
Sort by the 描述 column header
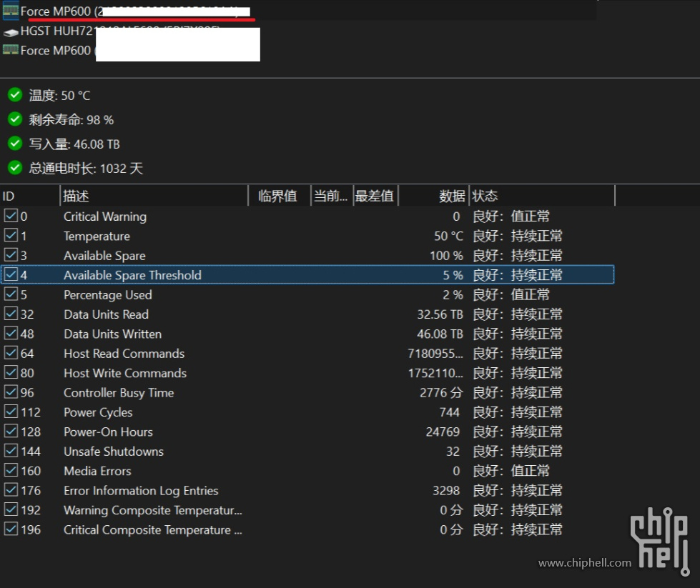coord(154,196)
